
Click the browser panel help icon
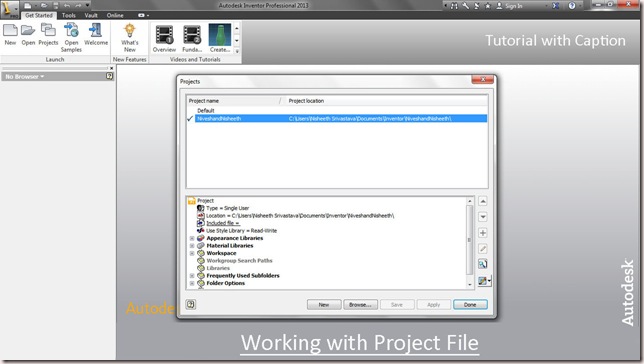(x=109, y=76)
